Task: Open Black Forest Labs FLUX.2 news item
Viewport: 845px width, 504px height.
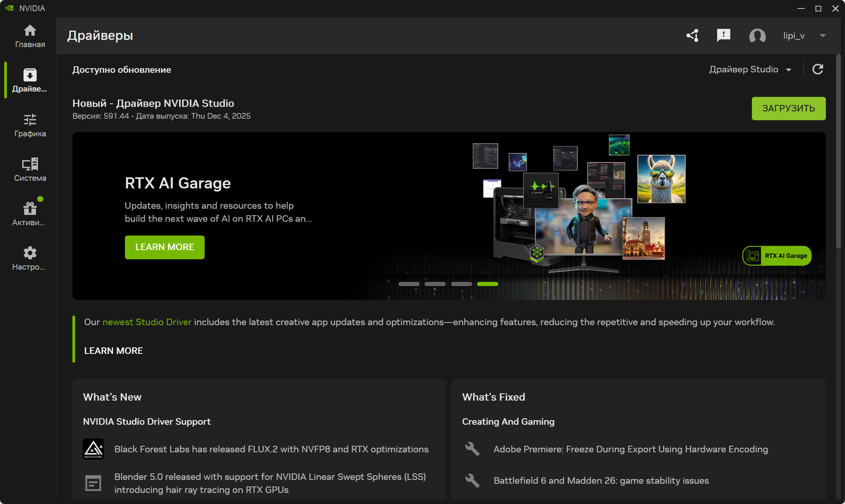Action: [x=271, y=449]
